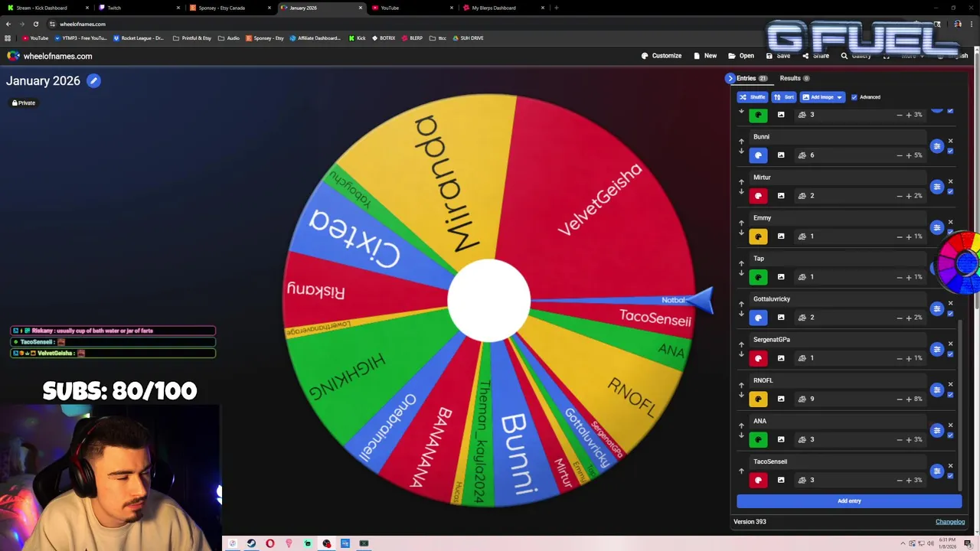Open the Add image dropdown
Image resolution: width=980 pixels, height=551 pixels.
coord(822,97)
